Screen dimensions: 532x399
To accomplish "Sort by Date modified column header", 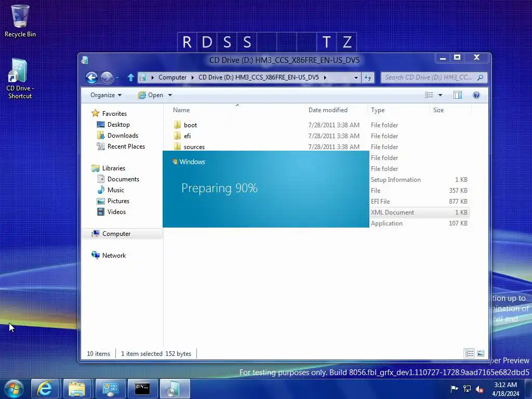I will click(x=336, y=110).
